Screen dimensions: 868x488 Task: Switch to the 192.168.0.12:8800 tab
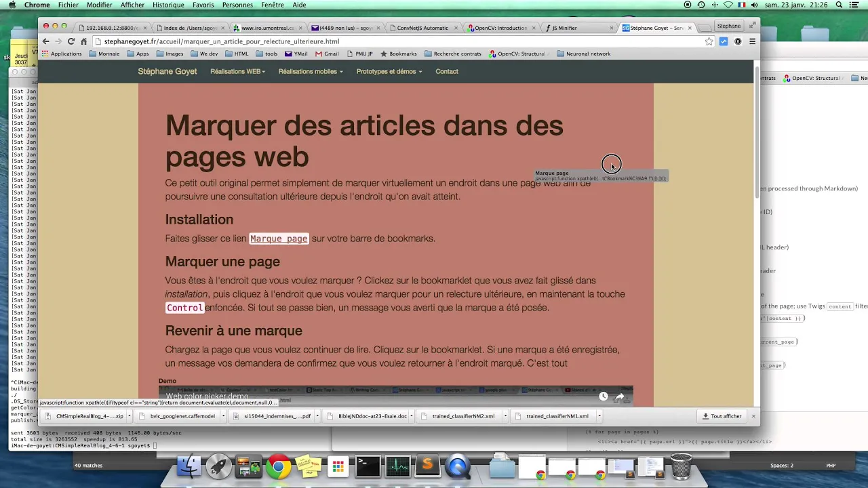click(x=112, y=28)
